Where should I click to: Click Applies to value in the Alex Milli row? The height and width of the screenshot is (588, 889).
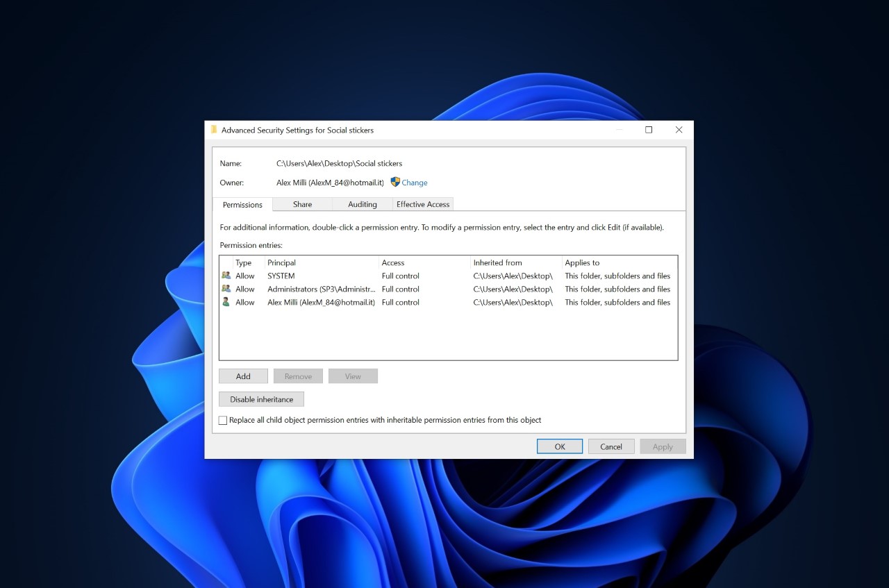(617, 302)
